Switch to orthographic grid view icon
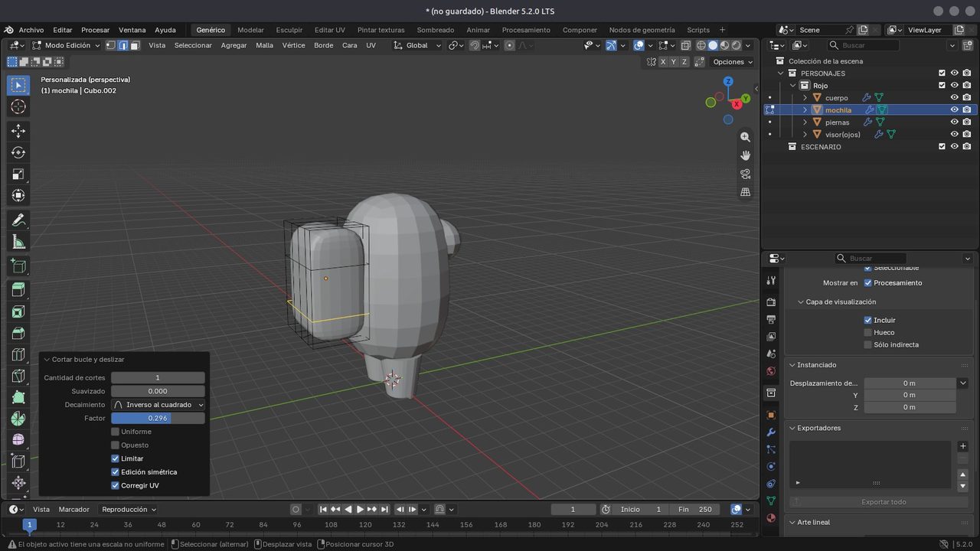The height and width of the screenshot is (551, 980). [745, 192]
